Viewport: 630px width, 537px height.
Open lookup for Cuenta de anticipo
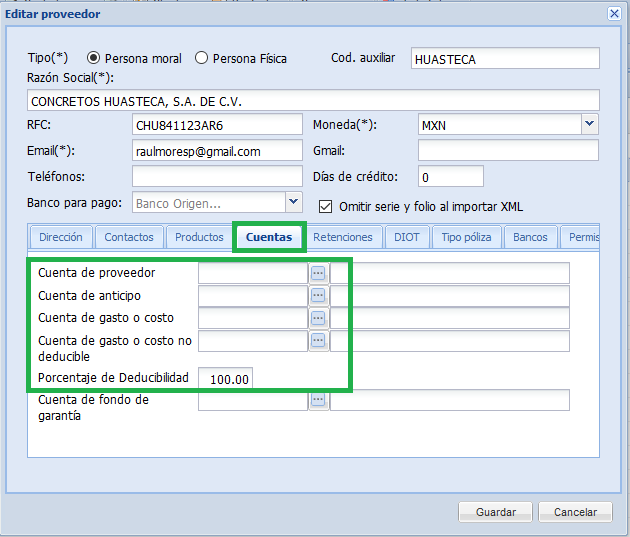click(318, 296)
